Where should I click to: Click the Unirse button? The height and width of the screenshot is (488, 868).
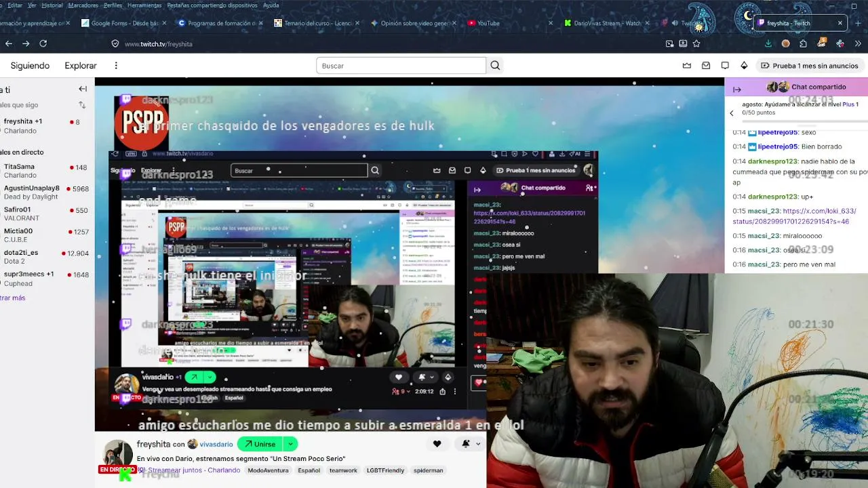pyautogui.click(x=260, y=444)
